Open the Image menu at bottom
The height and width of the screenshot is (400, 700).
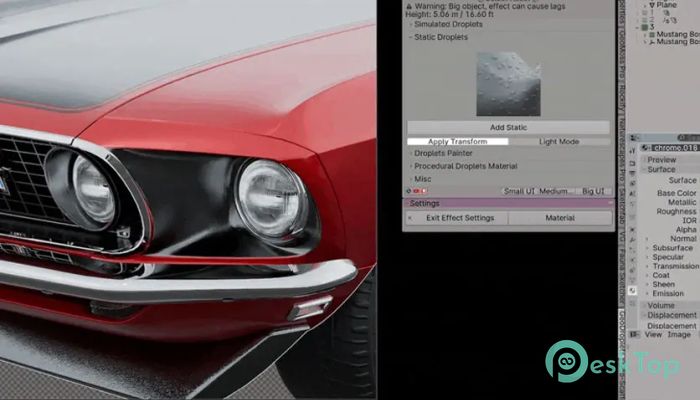click(x=679, y=334)
